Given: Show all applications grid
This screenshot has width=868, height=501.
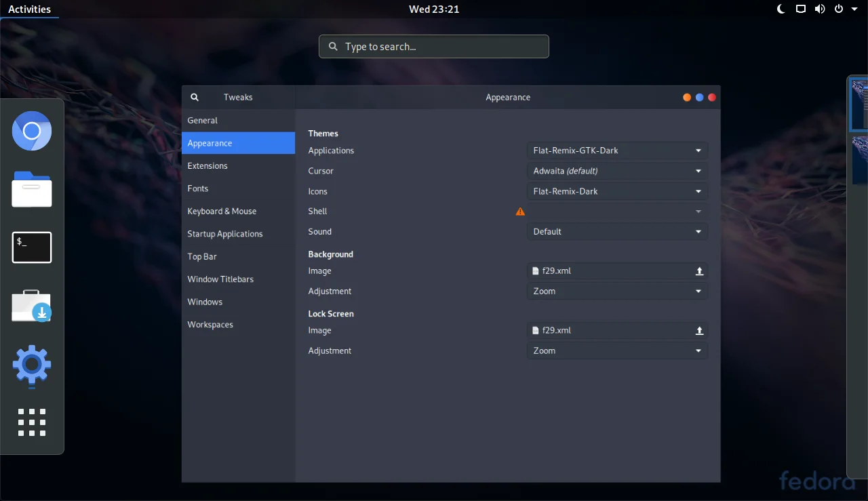Looking at the screenshot, I should point(32,422).
